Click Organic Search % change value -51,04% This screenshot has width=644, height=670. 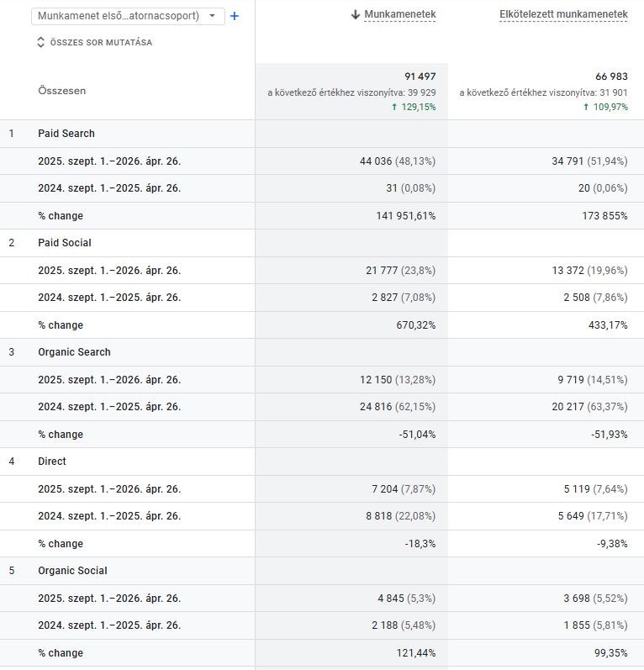coord(417,435)
